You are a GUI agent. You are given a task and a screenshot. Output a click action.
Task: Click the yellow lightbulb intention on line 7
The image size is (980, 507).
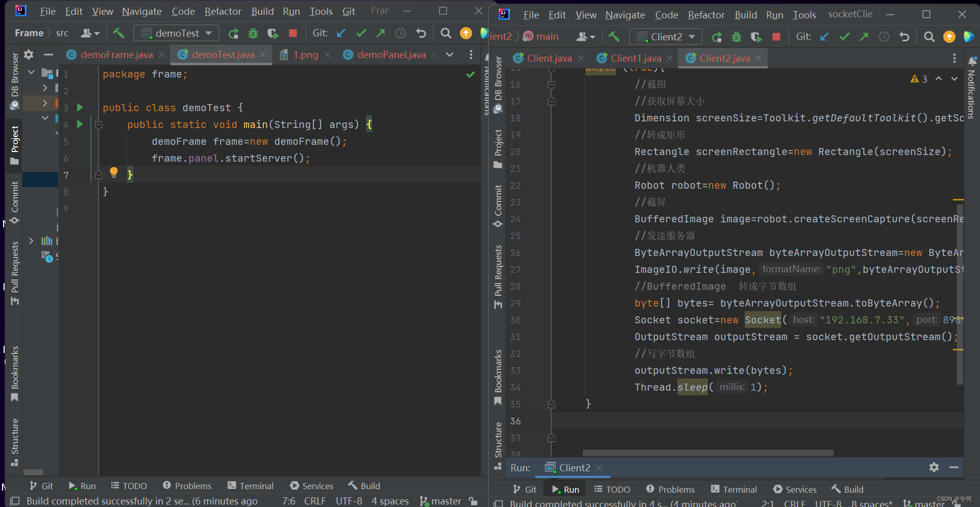pos(114,172)
